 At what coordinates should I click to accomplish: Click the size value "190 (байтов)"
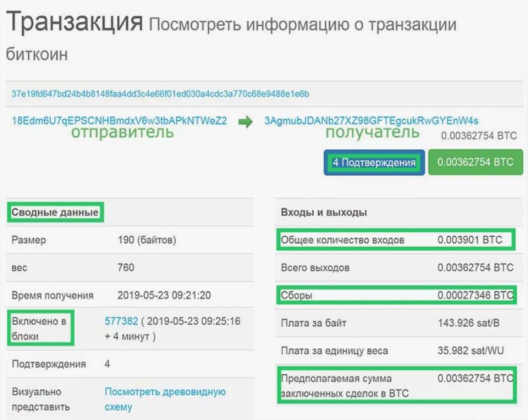point(147,240)
